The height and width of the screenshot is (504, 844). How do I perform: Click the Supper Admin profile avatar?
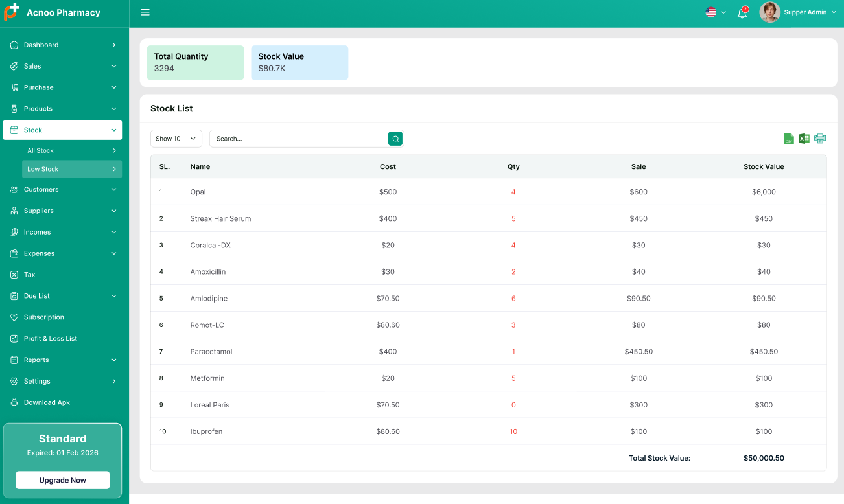coord(769,12)
